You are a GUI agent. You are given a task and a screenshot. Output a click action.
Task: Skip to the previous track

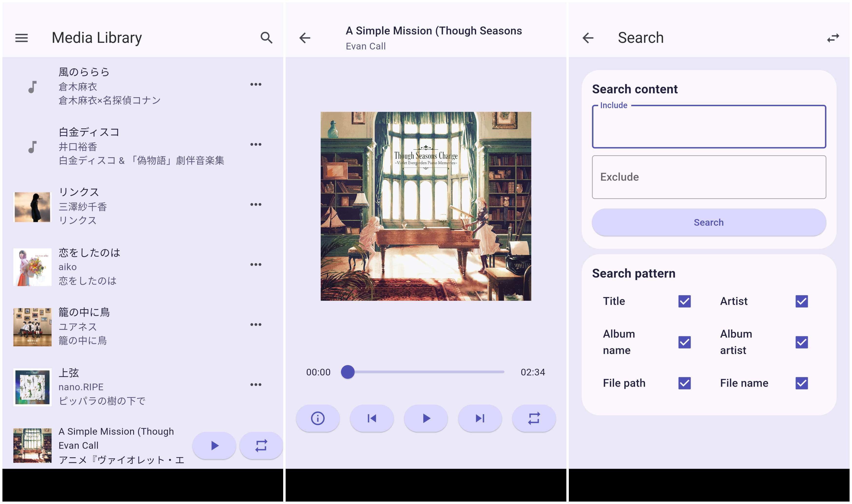point(371,418)
